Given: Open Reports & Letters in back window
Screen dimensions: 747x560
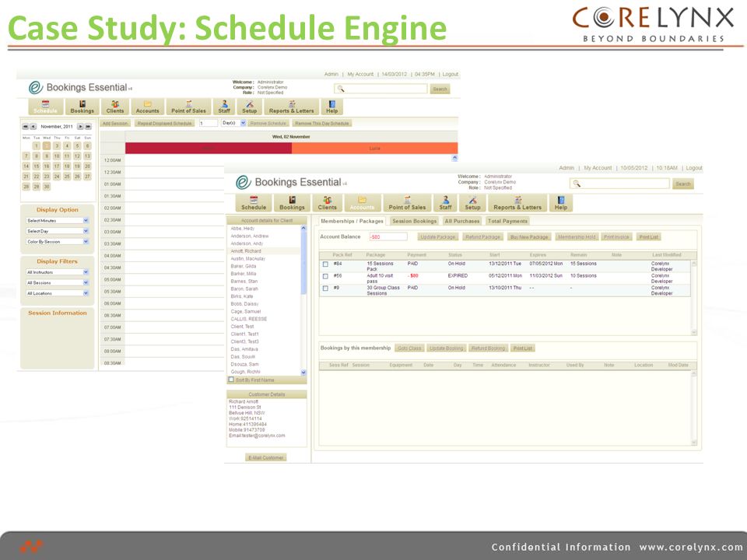Looking at the screenshot, I should pyautogui.click(x=291, y=107).
